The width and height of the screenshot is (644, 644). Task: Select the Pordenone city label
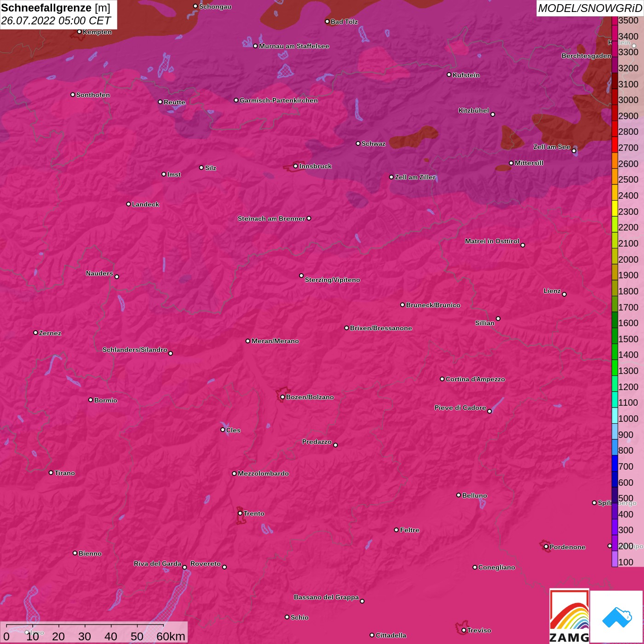tap(567, 547)
